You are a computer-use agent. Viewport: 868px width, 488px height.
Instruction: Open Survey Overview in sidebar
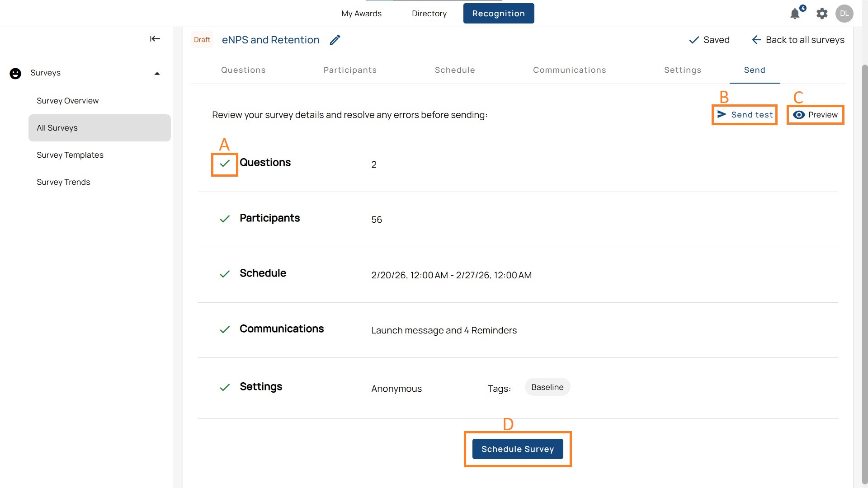99,101
